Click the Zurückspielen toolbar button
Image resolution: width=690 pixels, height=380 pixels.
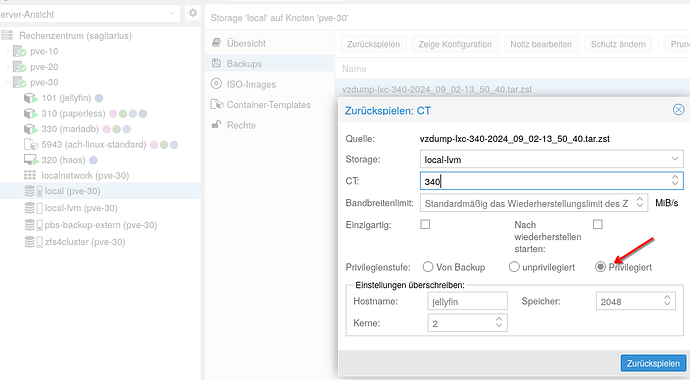click(373, 44)
